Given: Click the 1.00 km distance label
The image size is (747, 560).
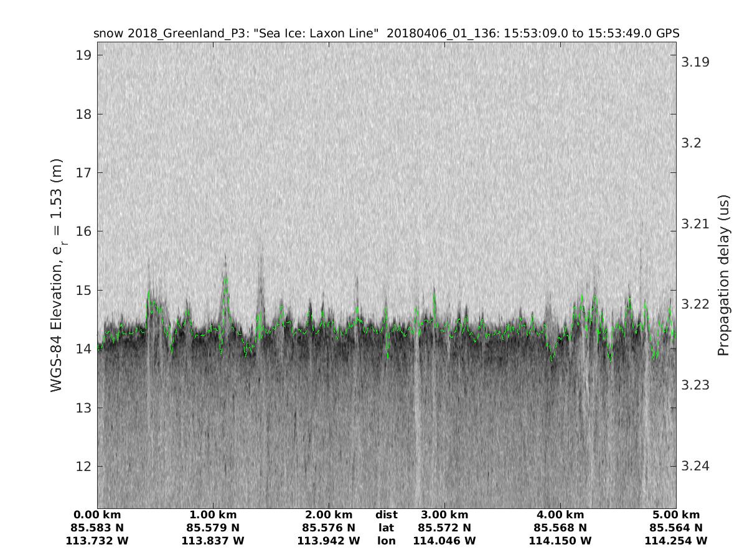Looking at the screenshot, I should pos(213,515).
